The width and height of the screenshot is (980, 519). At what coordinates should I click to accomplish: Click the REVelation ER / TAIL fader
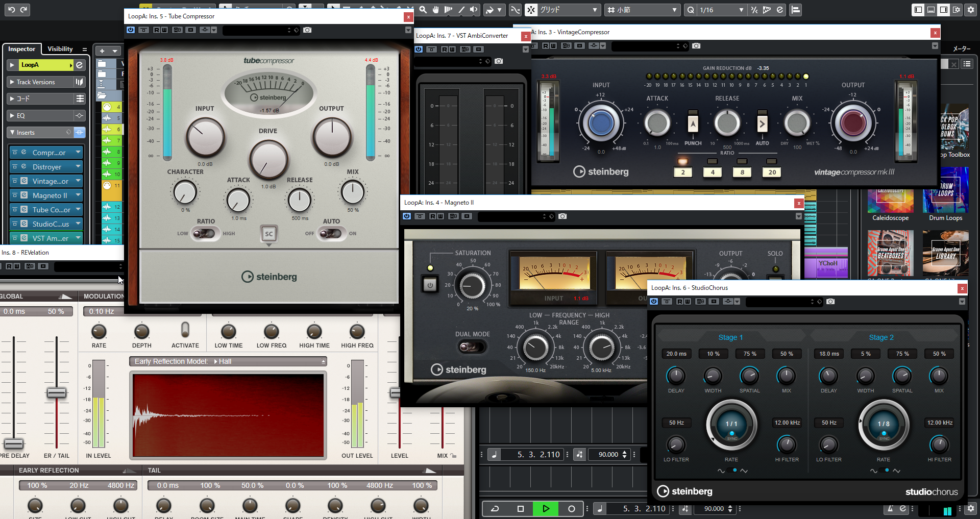(x=56, y=392)
